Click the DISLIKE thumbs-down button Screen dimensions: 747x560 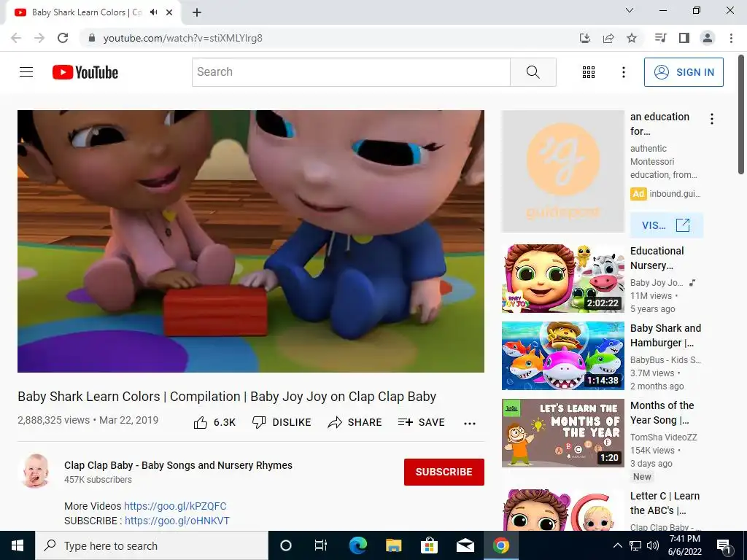tap(282, 422)
